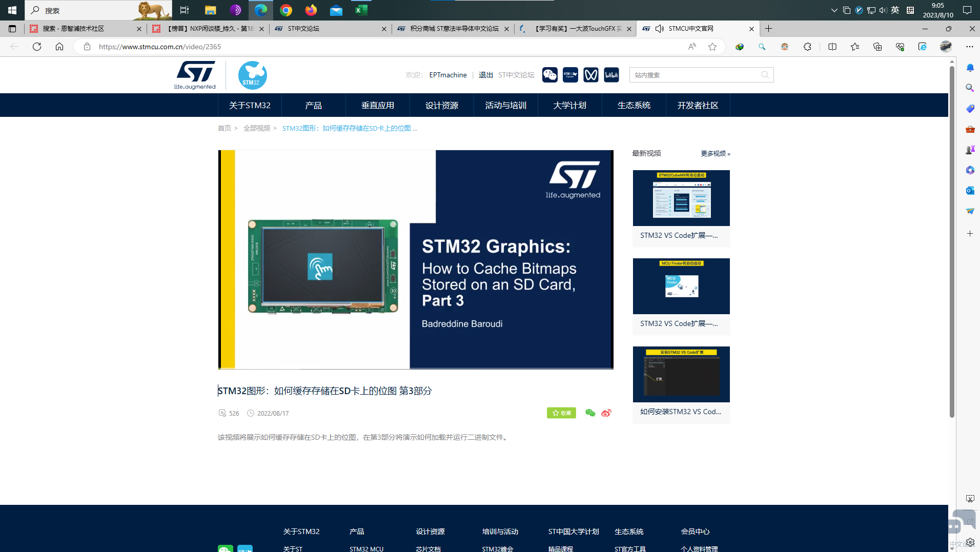980x552 pixels.
Task: Open the 产品 navigation menu
Action: [x=314, y=105]
